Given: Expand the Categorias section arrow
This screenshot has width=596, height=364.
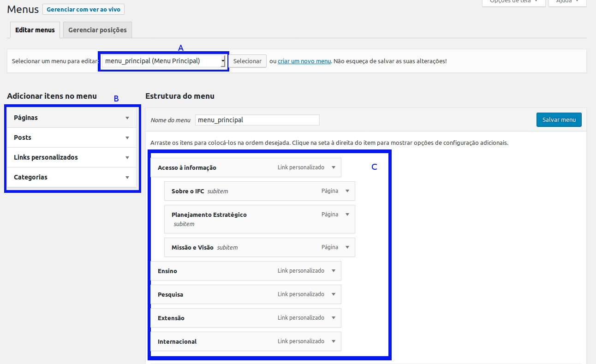Looking at the screenshot, I should click(x=127, y=178).
